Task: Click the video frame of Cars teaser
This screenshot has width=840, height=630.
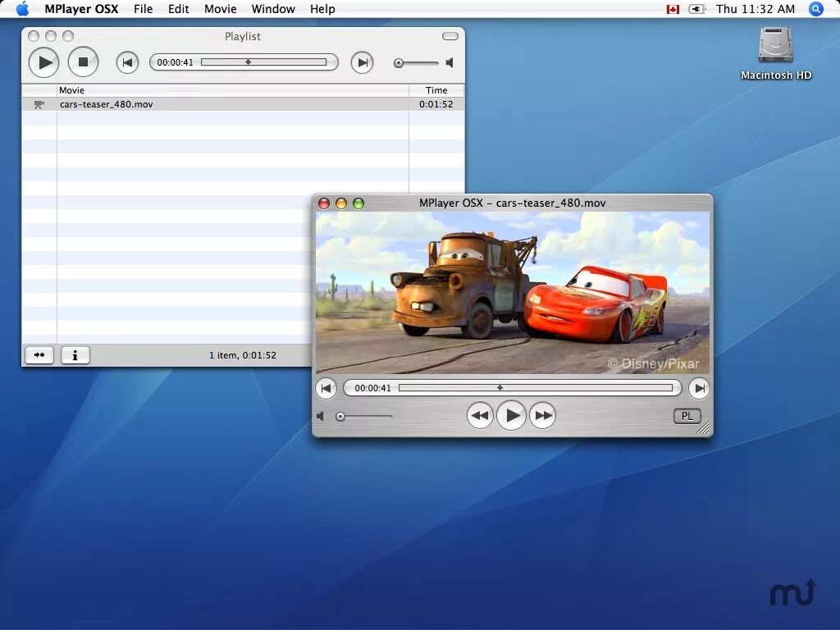Action: [x=513, y=293]
